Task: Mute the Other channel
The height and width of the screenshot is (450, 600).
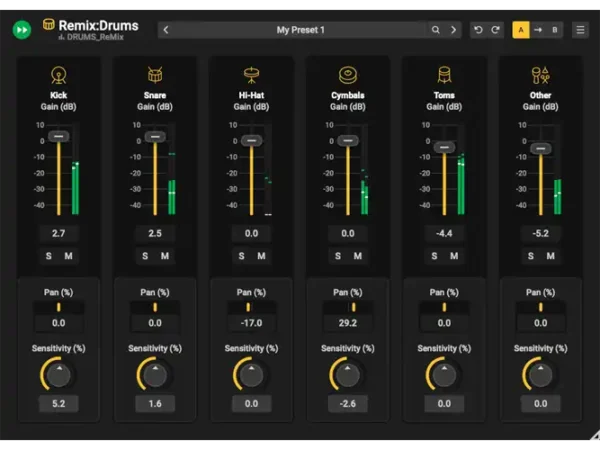Action: 550,256
